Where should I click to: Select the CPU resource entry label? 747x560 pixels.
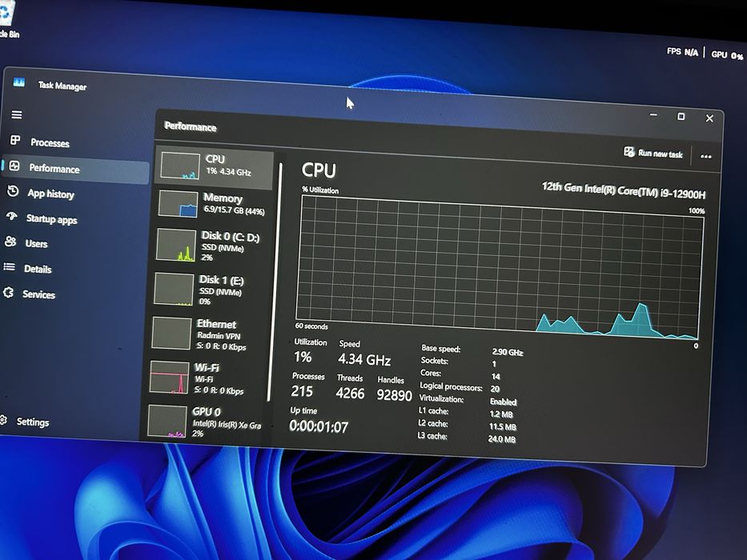pyautogui.click(x=215, y=159)
